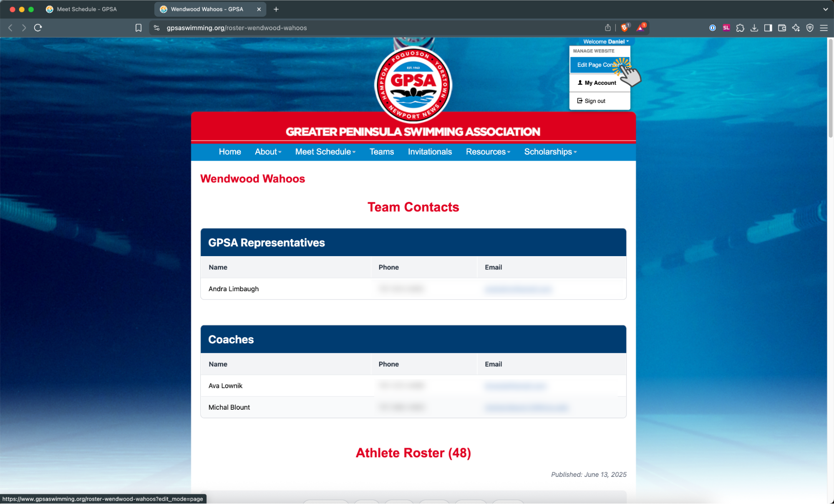Switch to the Meet Schedule - GPSA tab
Screen dimensions: 834x504
point(86,9)
